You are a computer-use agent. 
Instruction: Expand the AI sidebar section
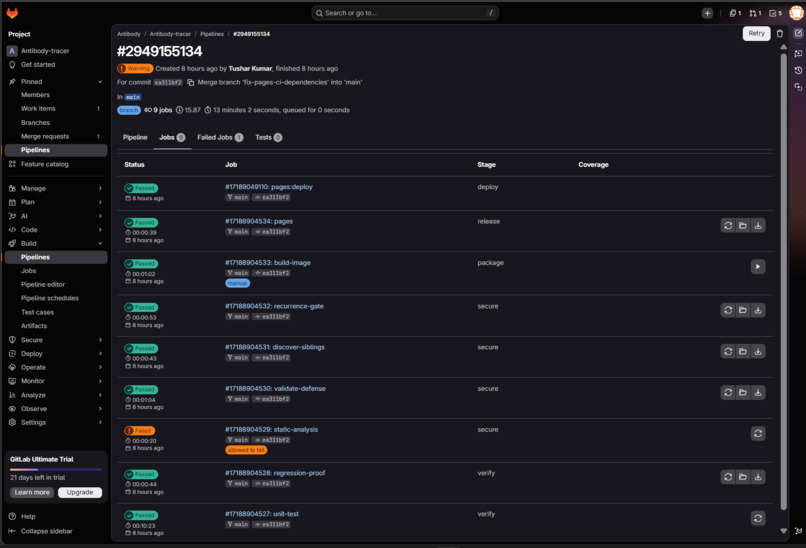click(56, 216)
